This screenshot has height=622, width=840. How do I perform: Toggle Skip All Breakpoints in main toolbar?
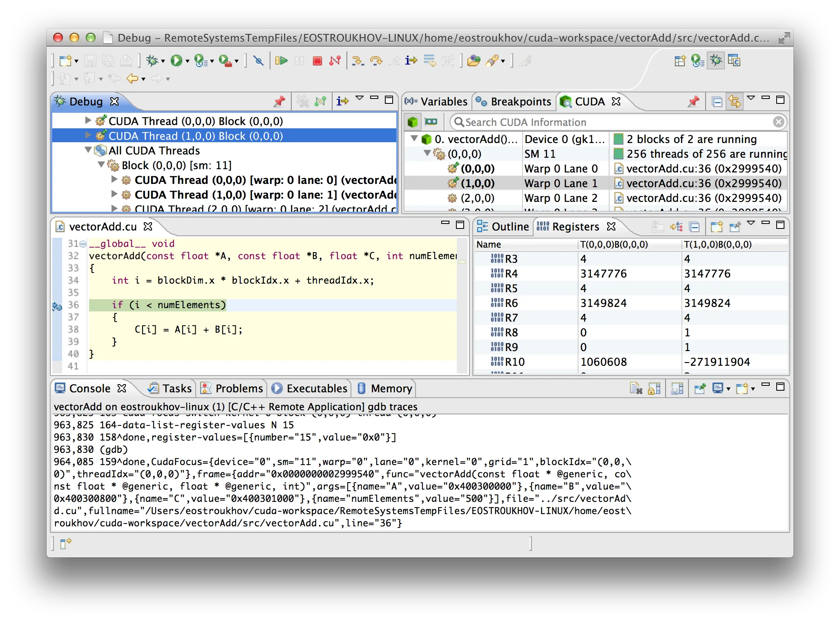258,61
